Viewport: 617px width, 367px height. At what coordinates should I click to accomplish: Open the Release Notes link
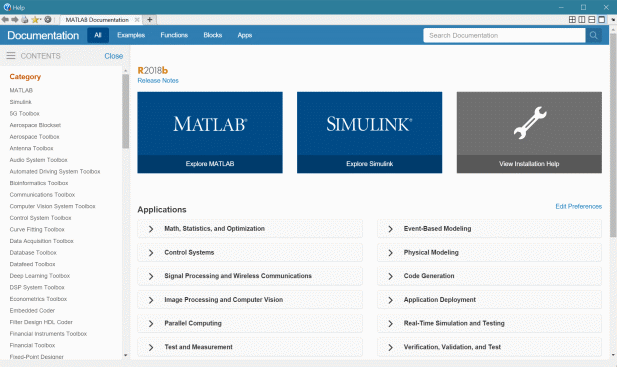158,80
